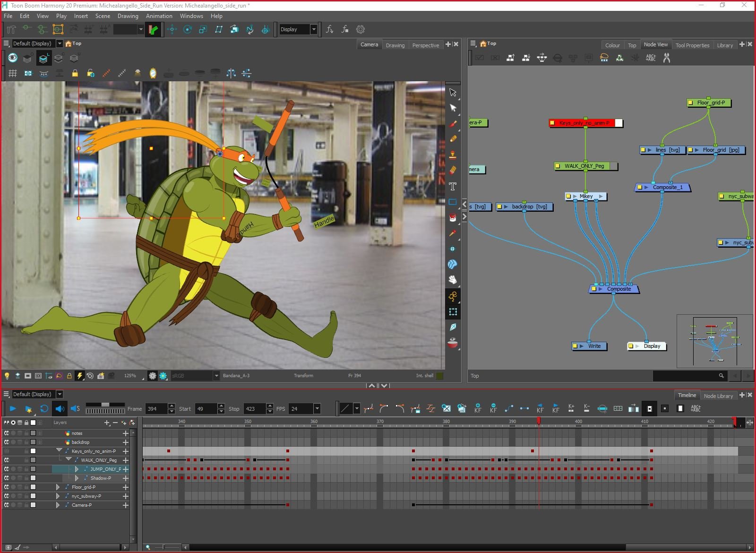756x553 pixels.
Task: Go to the next keyframe
Action: pyautogui.click(x=556, y=408)
